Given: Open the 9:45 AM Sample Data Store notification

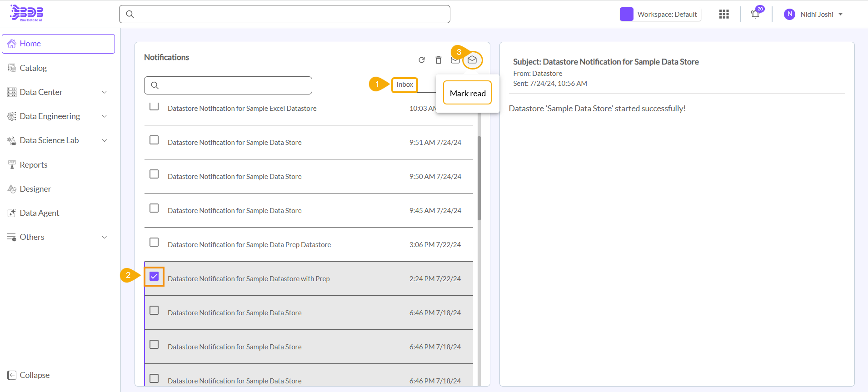Looking at the screenshot, I should click(x=234, y=211).
